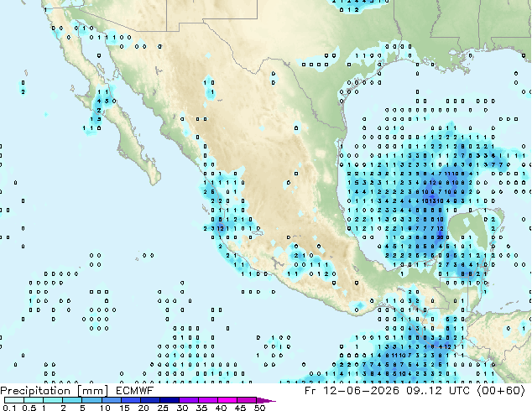Click the legend tick label '0.1'
Image resolution: width=532 pixels, height=411 pixels.
coord(9,408)
